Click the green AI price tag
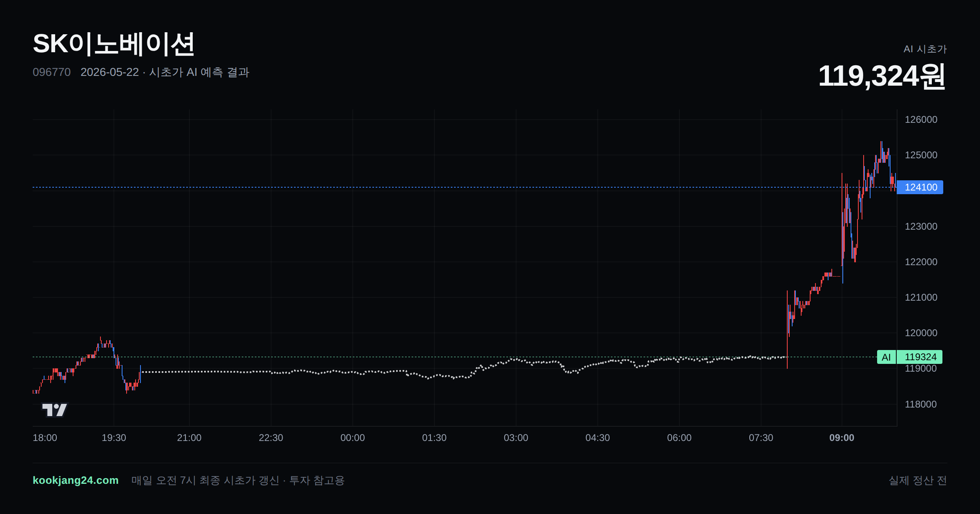Screen dimensions: 980x514 point(886,357)
